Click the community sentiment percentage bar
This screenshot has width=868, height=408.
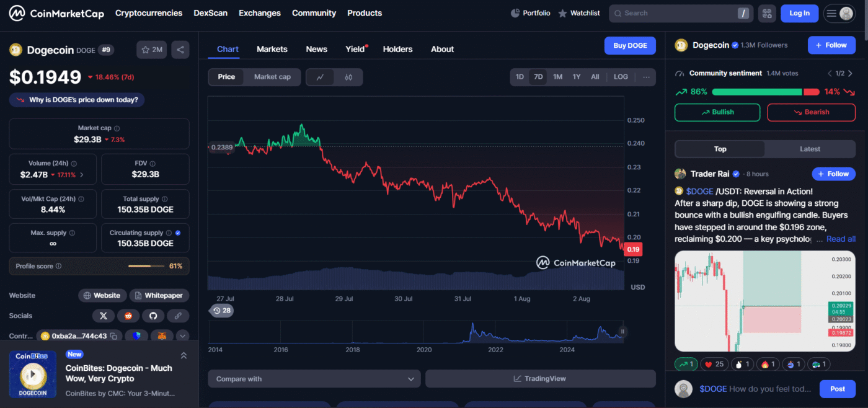pyautogui.click(x=766, y=92)
